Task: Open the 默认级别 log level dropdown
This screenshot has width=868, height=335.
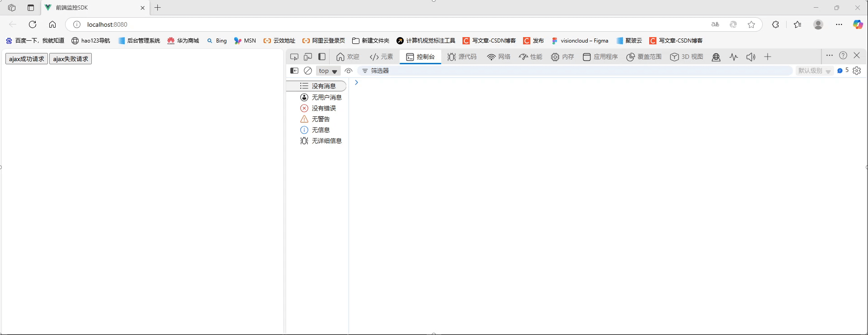Action: pos(814,71)
